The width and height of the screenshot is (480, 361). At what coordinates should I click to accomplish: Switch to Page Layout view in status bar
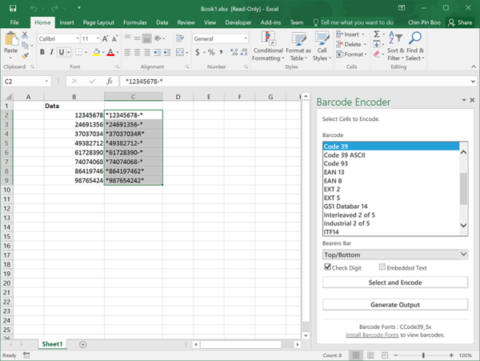coord(370,355)
